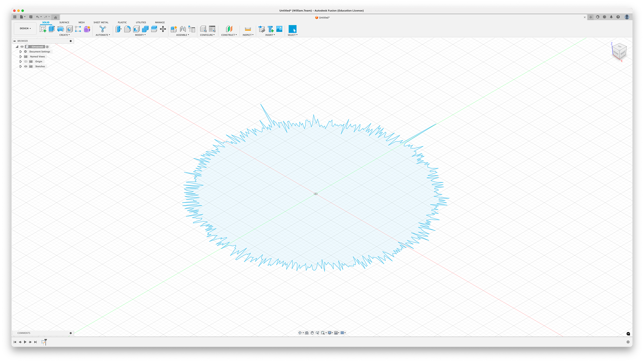644x362 pixels.
Task: Click the Save disk icon
Action: point(31,17)
